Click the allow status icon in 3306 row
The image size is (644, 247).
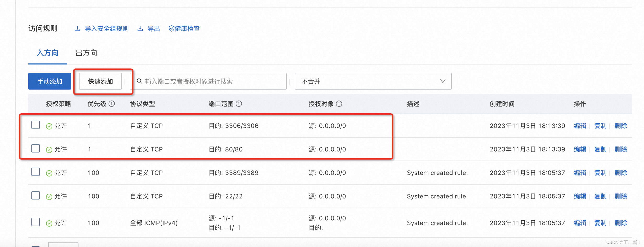(x=49, y=126)
